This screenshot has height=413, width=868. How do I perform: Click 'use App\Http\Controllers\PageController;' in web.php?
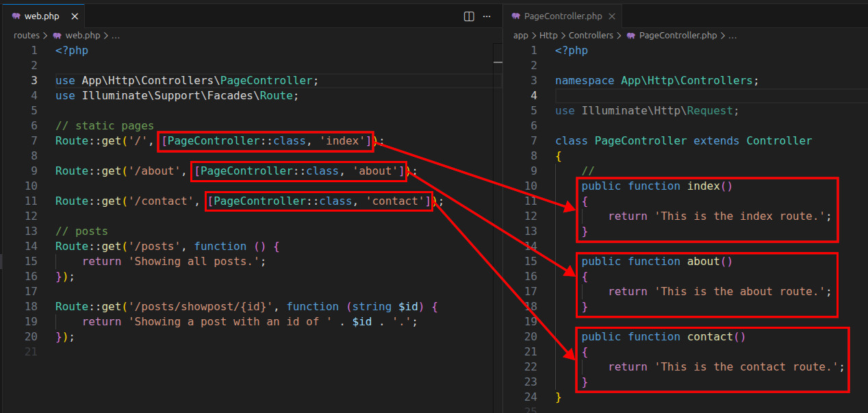(x=187, y=81)
